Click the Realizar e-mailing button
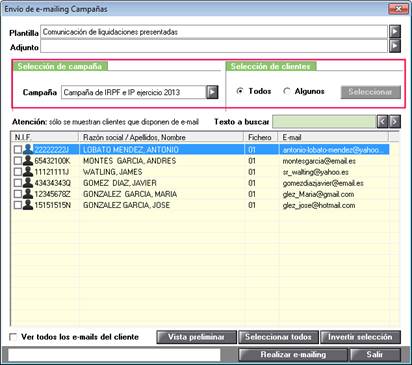 [x=293, y=355]
